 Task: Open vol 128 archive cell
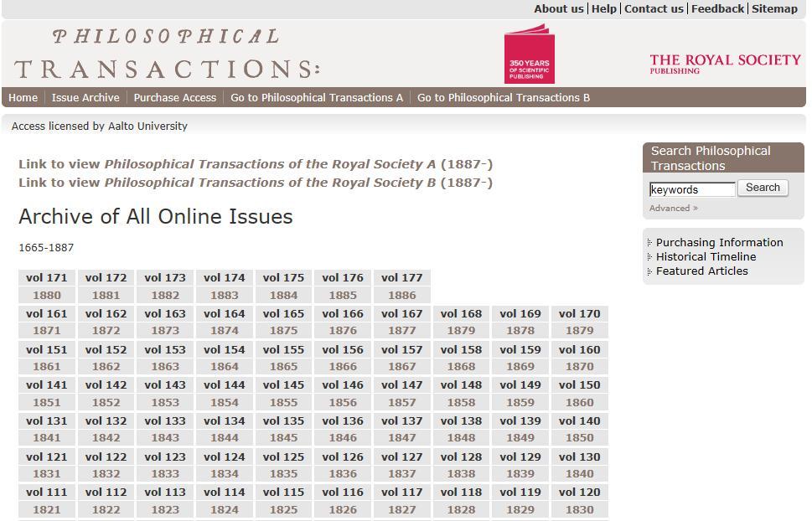(461, 457)
